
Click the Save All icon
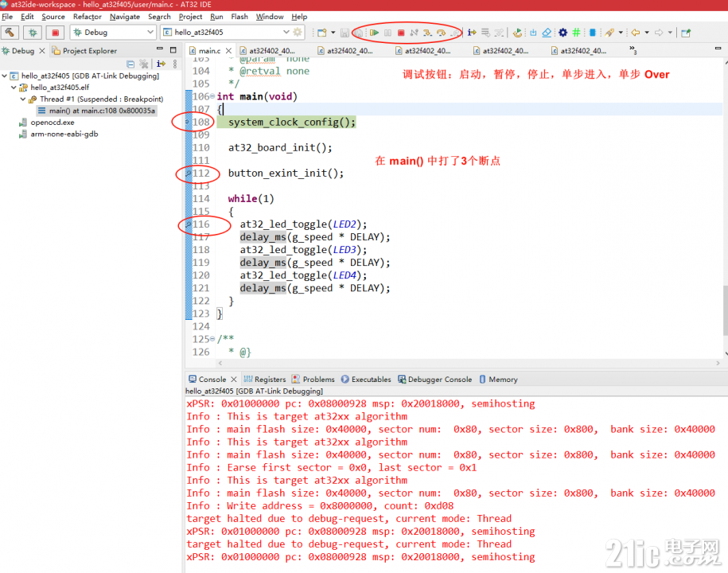358,33
